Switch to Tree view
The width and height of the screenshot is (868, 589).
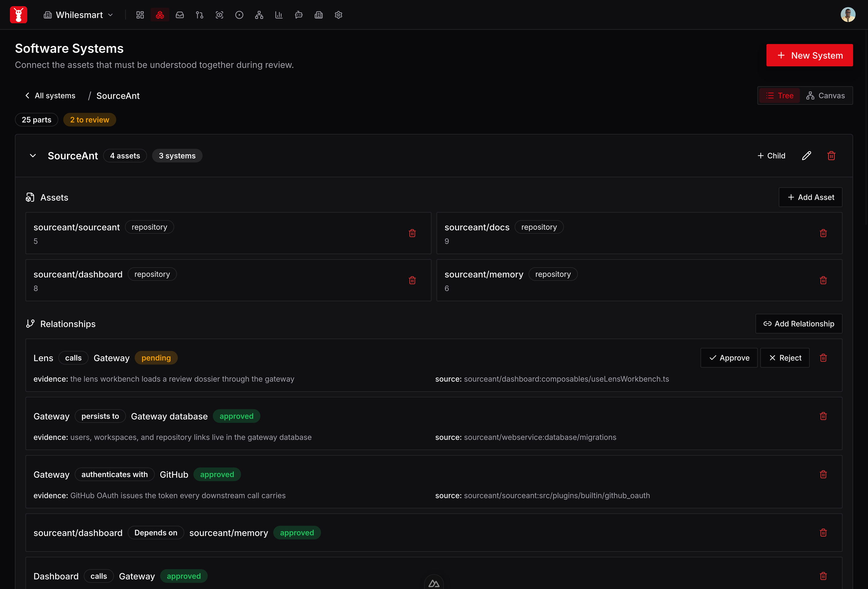click(779, 95)
